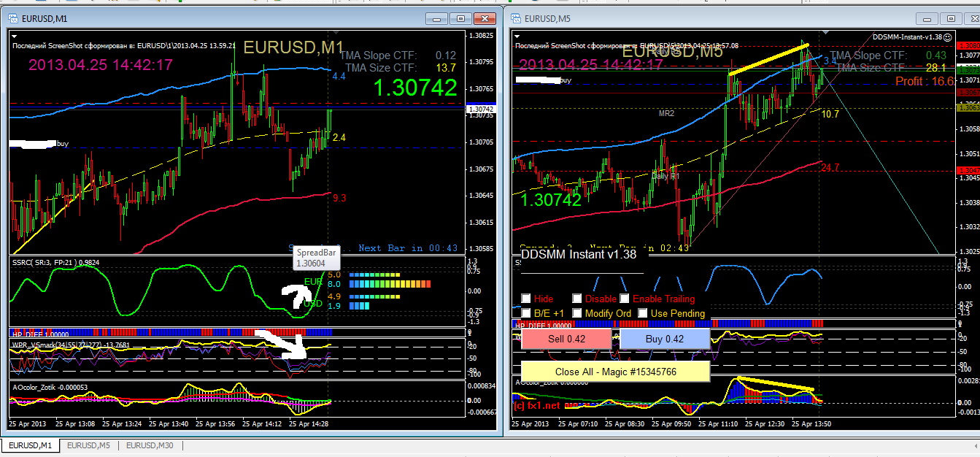Switch to the EURUSD,M30 bottom tab
This screenshot has height=457, width=980.
coord(150,445)
